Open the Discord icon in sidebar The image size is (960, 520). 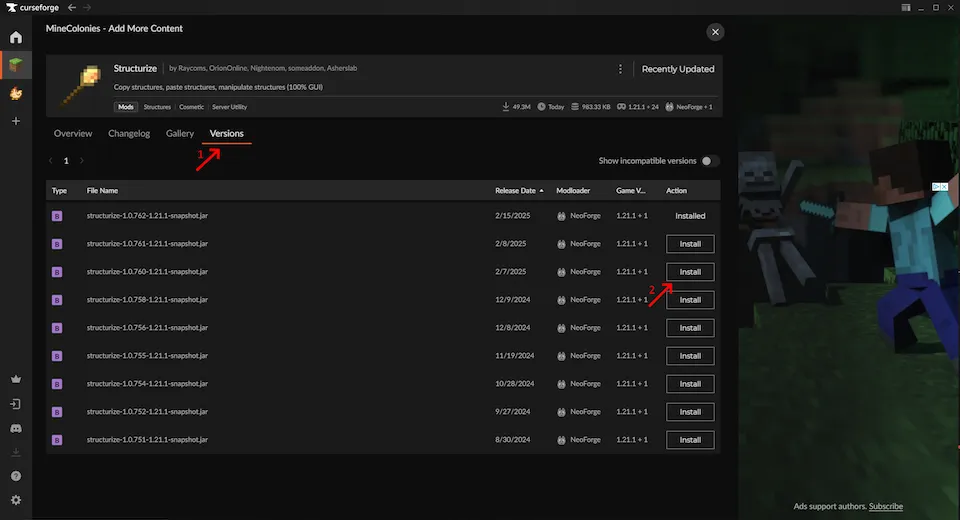tap(16, 429)
